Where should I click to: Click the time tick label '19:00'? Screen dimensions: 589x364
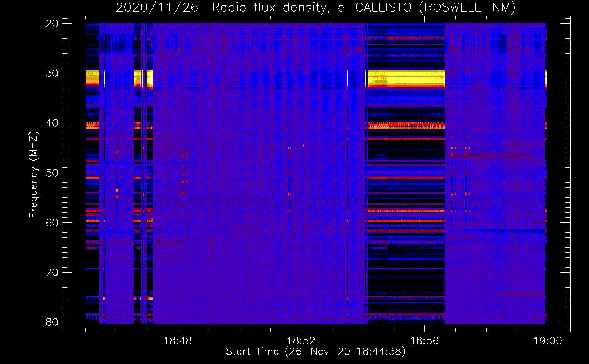(548, 341)
